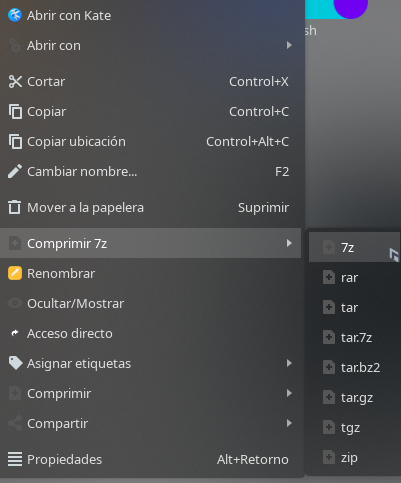Choose tar.gz compression format
Screen dimensions: 401x483
point(354,397)
